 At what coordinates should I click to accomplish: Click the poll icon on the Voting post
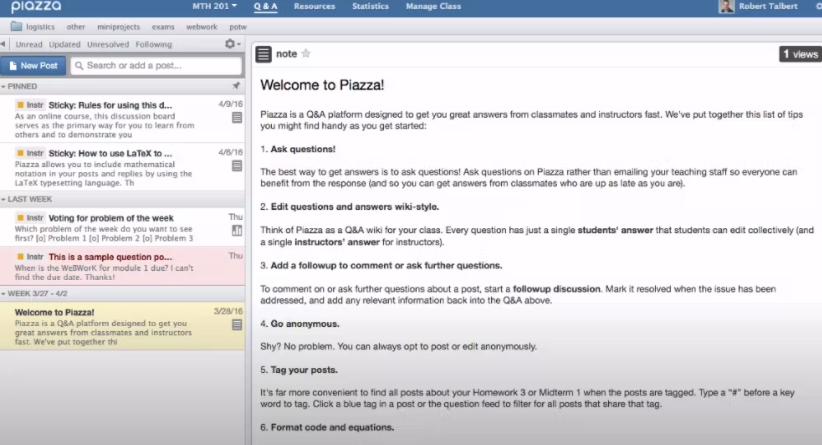[x=237, y=231]
